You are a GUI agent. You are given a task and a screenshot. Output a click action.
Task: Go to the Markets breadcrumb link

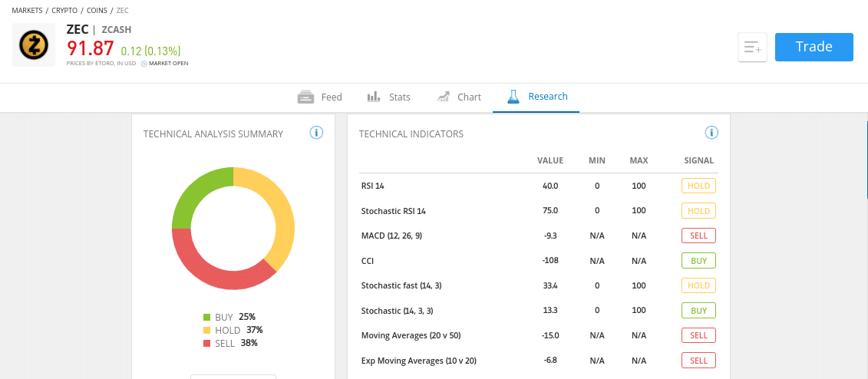[x=27, y=11]
